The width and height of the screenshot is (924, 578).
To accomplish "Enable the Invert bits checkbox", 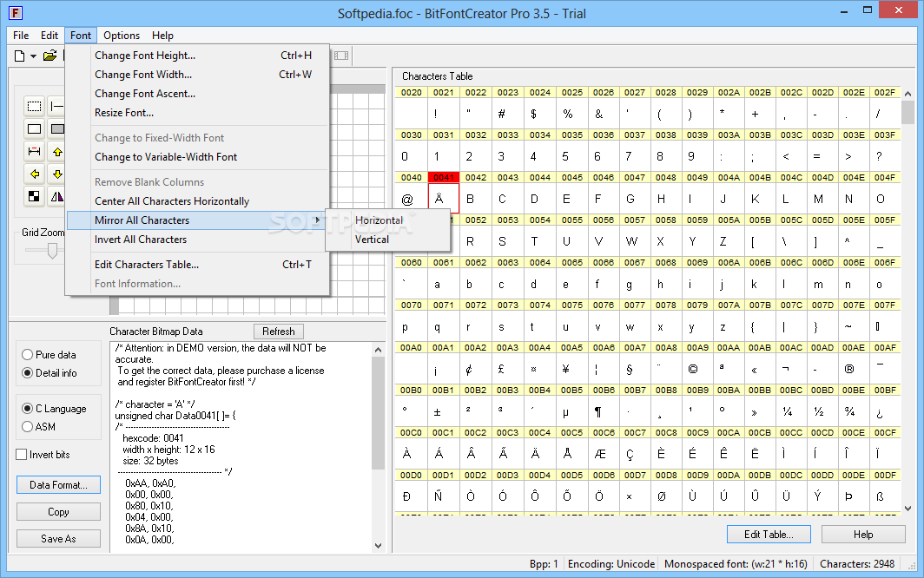I will [22, 454].
